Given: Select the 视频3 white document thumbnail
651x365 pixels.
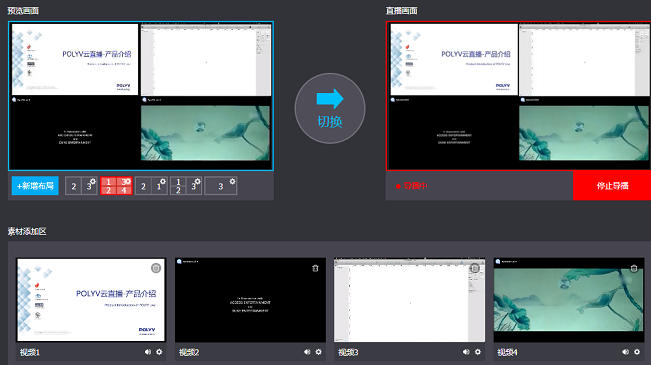Looking at the screenshot, I should point(409,300).
